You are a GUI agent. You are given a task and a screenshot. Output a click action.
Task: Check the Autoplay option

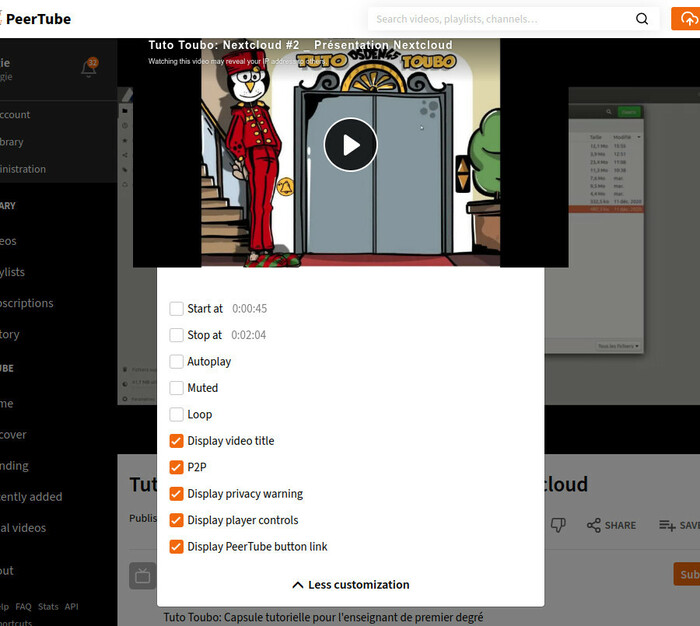coord(177,362)
